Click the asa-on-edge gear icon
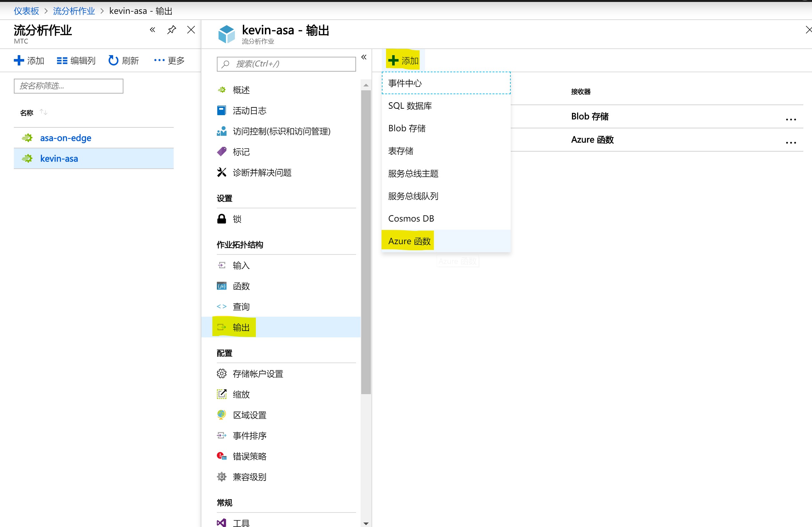The width and height of the screenshot is (812, 527). pos(27,138)
